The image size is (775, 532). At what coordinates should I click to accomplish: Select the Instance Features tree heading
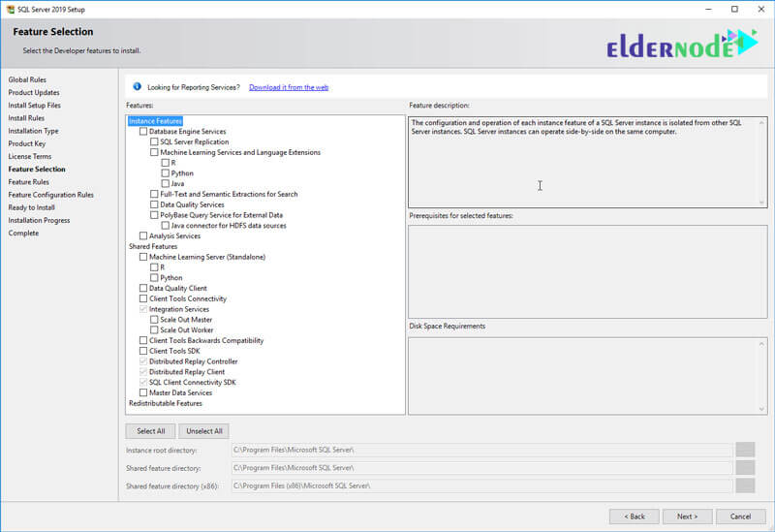(155, 121)
